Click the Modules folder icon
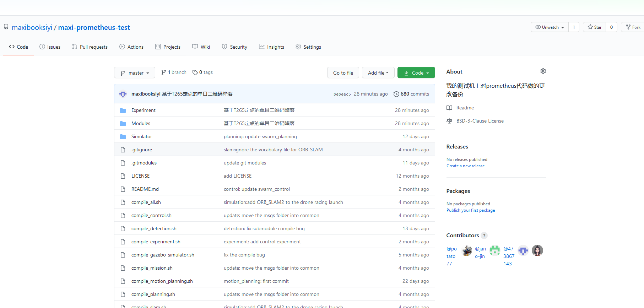644x308 pixels. (123, 124)
